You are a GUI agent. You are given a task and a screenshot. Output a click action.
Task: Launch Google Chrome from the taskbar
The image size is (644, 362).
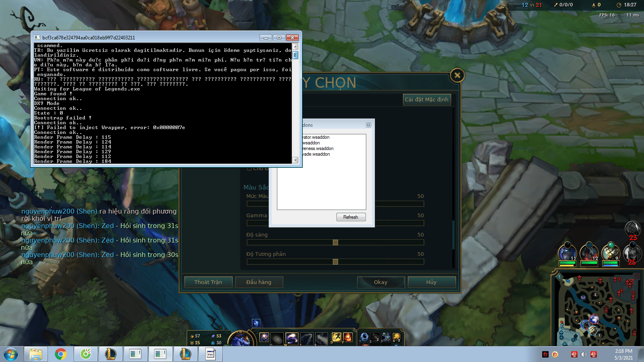tap(61, 354)
